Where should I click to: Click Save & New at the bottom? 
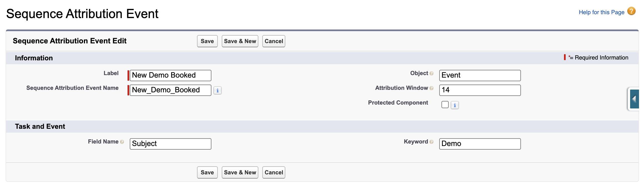tap(240, 172)
